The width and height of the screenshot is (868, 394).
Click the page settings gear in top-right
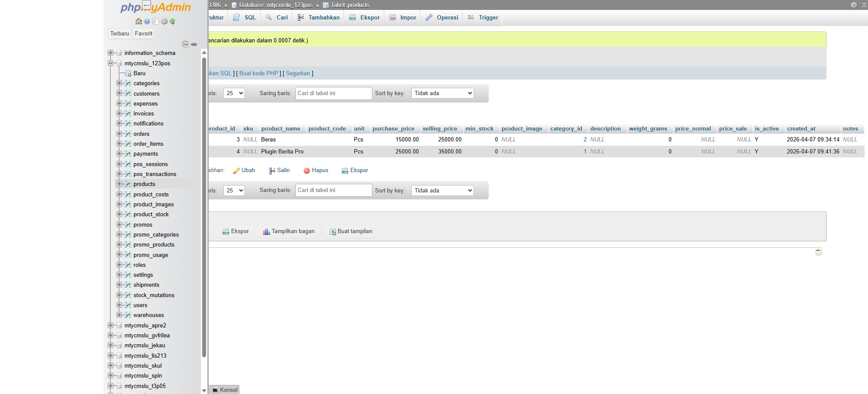tap(854, 5)
